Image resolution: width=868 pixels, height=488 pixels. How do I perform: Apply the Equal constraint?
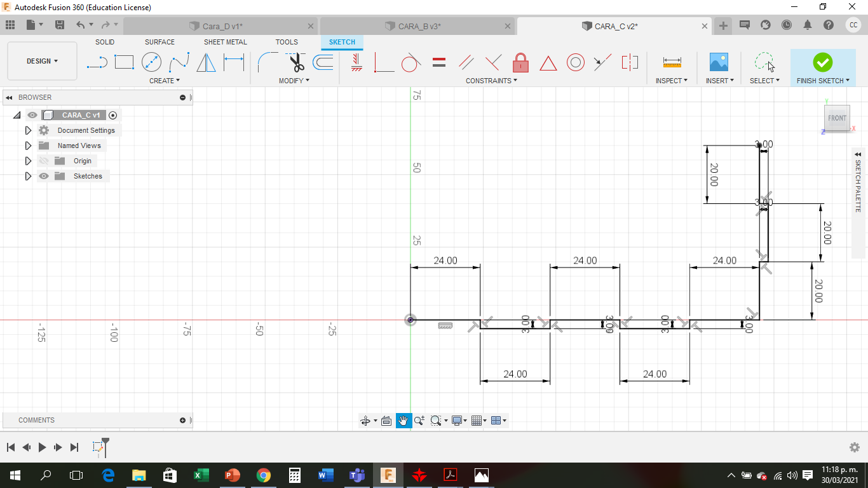[x=438, y=62]
